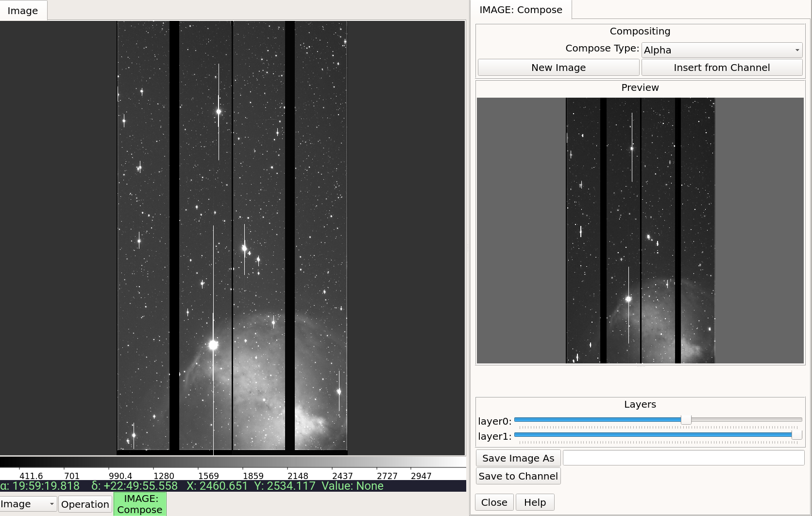The width and height of the screenshot is (812, 516).
Task: Open the Compose Type dropdown
Action: (x=722, y=50)
